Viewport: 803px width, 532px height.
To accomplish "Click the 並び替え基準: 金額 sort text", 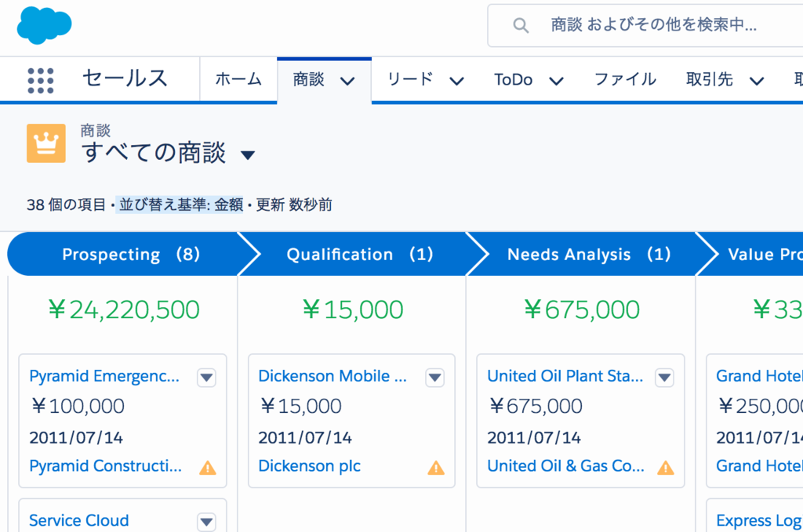I will click(181, 205).
